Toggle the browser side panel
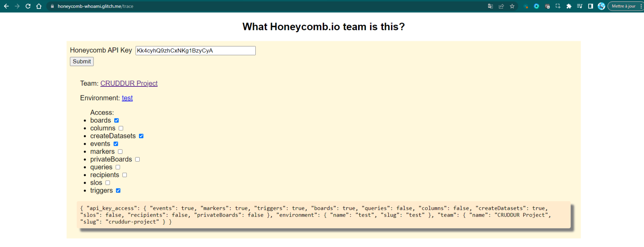 591,6
